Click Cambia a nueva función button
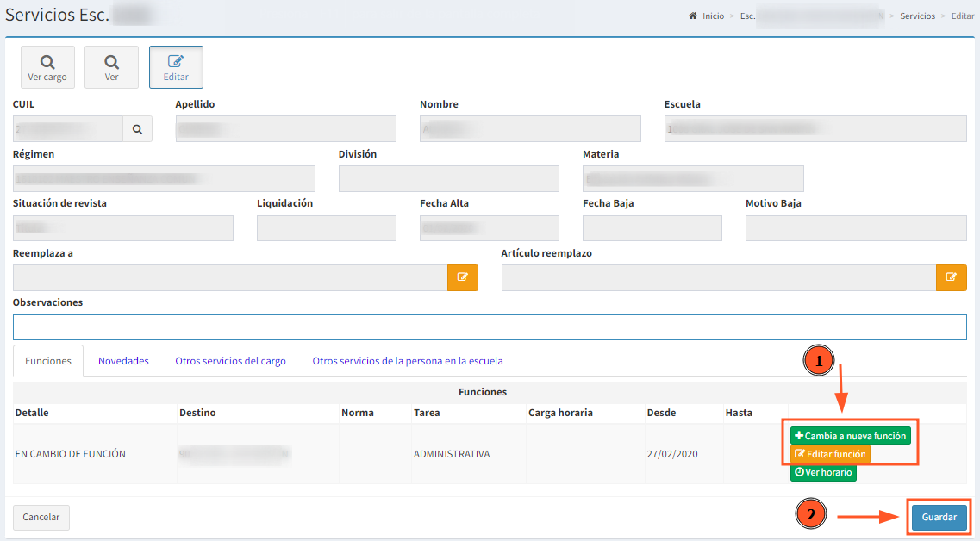980x541 pixels. tap(851, 436)
